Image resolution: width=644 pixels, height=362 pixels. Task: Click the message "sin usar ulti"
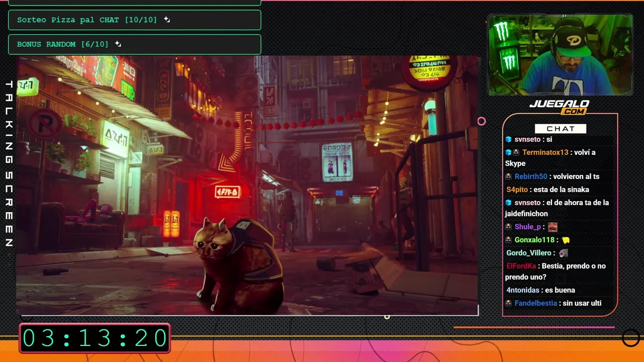click(582, 303)
